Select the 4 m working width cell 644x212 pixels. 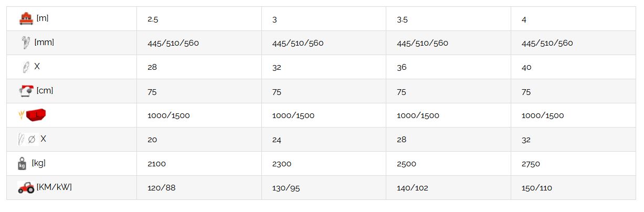[x=524, y=19]
